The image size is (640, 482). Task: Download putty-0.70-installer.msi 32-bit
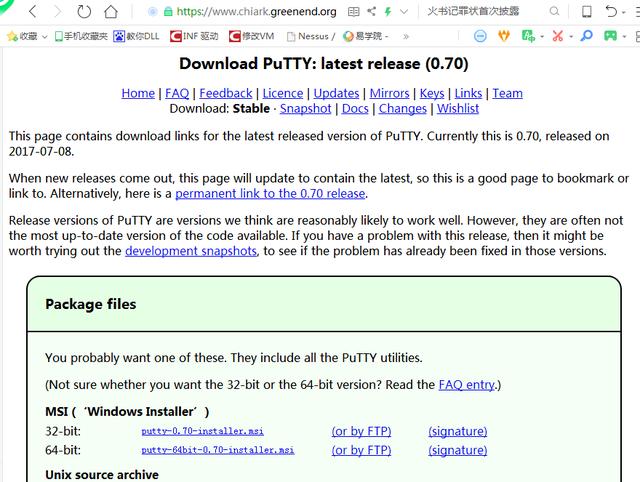[x=202, y=431]
